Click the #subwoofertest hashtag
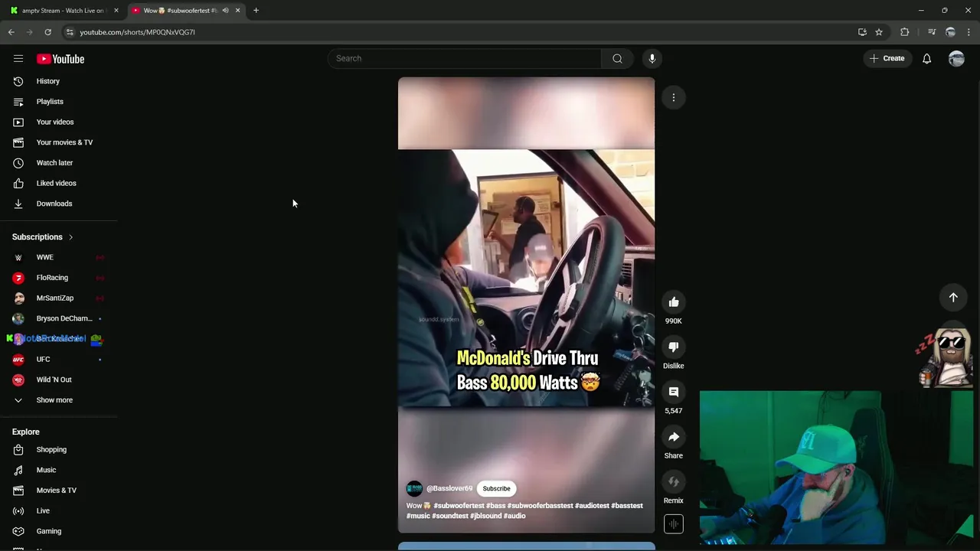 (x=459, y=506)
